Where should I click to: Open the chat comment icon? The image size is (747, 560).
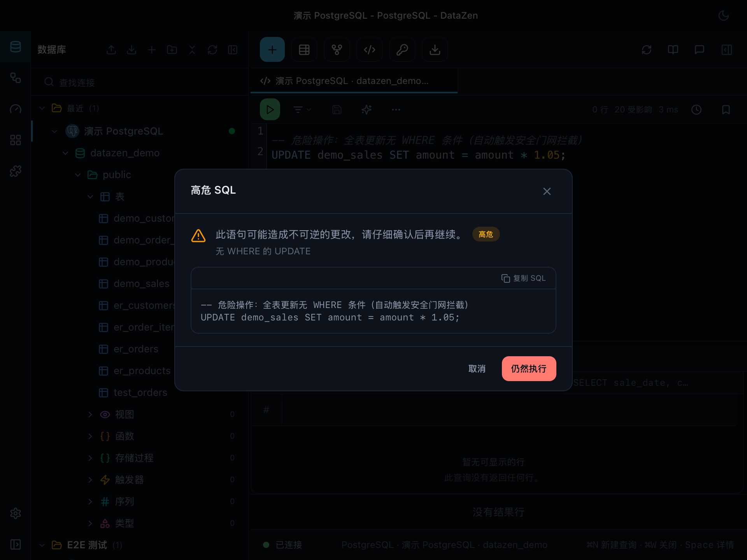[x=700, y=50]
